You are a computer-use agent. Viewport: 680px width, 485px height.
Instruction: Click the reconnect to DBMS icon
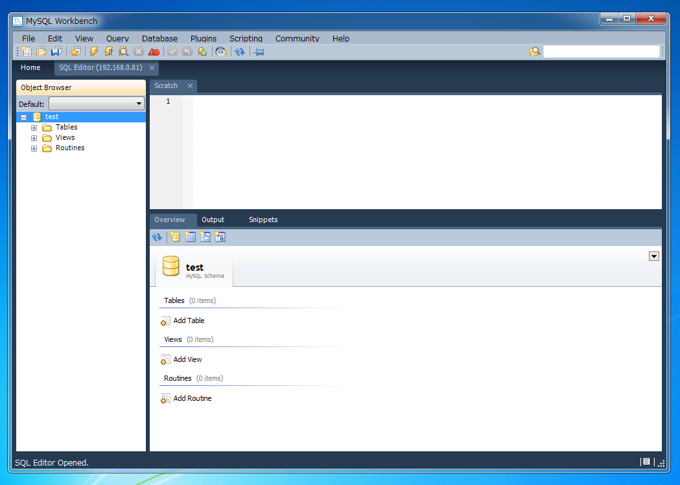tap(221, 52)
